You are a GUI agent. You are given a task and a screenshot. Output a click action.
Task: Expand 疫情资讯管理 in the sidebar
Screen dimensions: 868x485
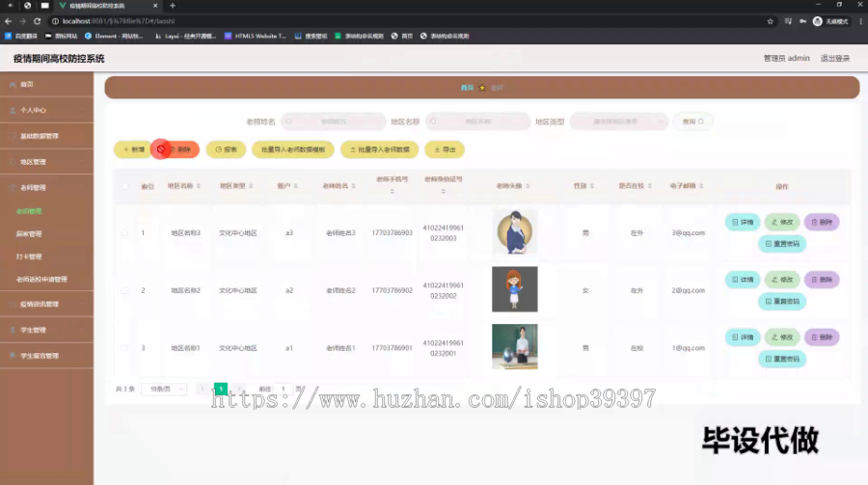pyautogui.click(x=46, y=304)
